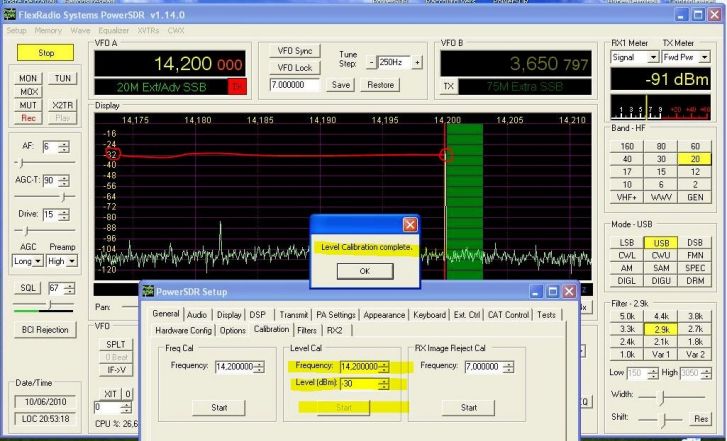
Task: Click the AGC-T value stepper arrows
Action: 65,180
